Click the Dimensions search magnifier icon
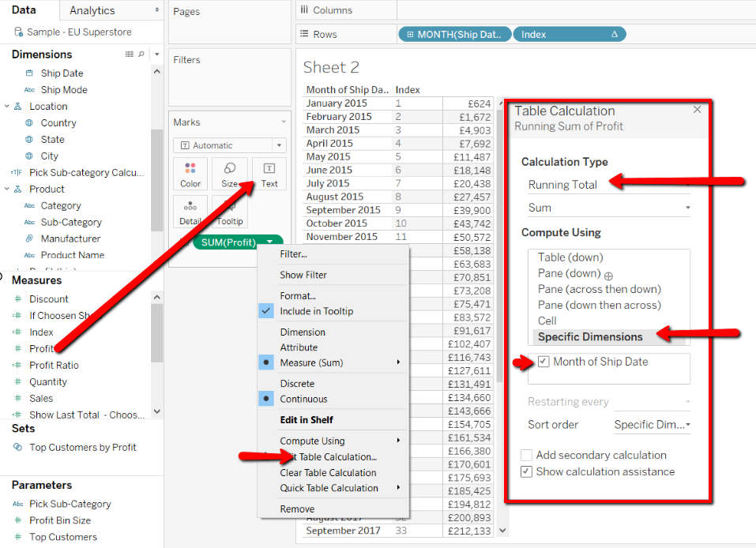This screenshot has width=756, height=548. coord(141,54)
